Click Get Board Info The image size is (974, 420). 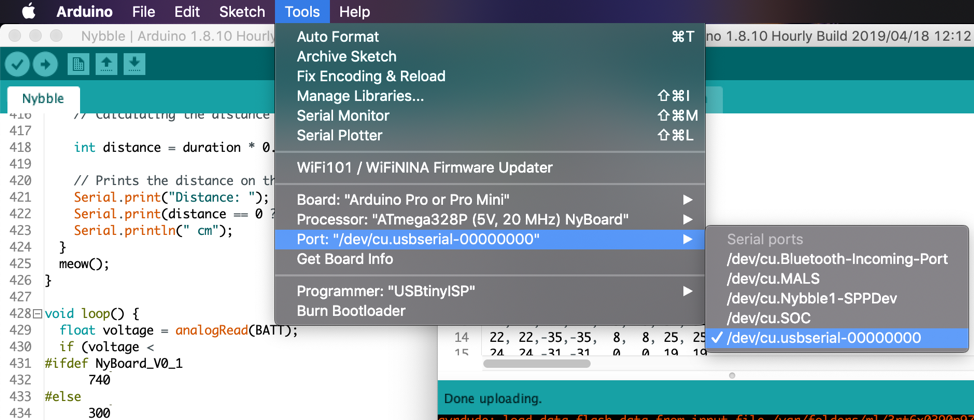[x=344, y=259]
